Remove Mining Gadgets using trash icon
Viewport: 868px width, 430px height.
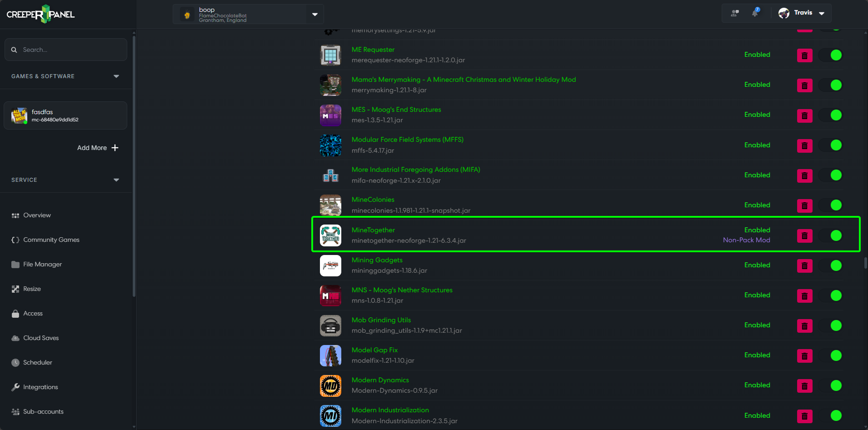[x=804, y=265]
